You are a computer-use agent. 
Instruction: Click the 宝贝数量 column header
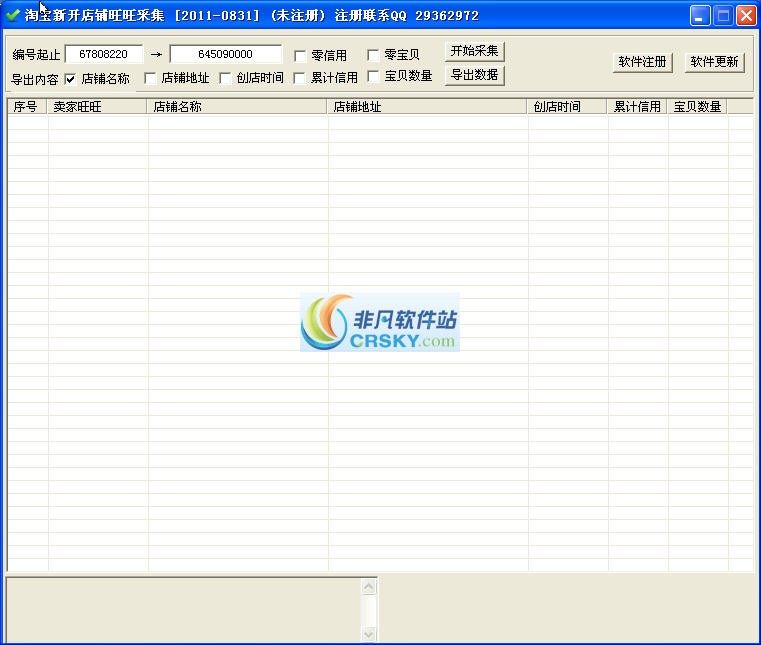[x=697, y=107]
